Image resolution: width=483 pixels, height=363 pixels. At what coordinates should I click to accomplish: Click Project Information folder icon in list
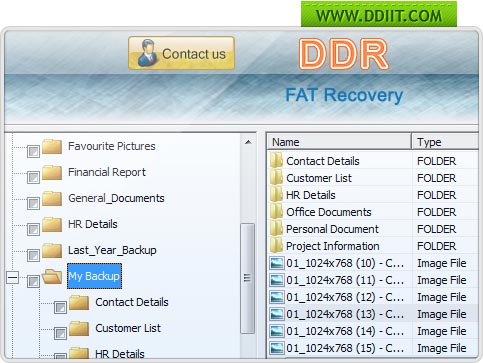(x=277, y=246)
